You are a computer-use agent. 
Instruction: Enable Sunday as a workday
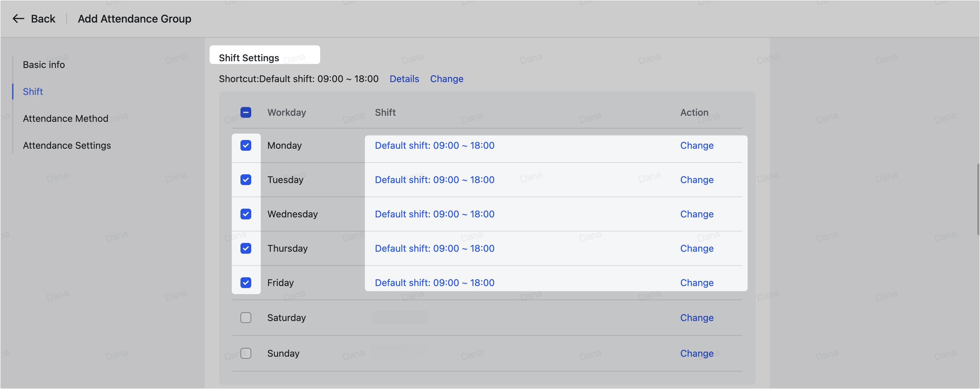(246, 353)
